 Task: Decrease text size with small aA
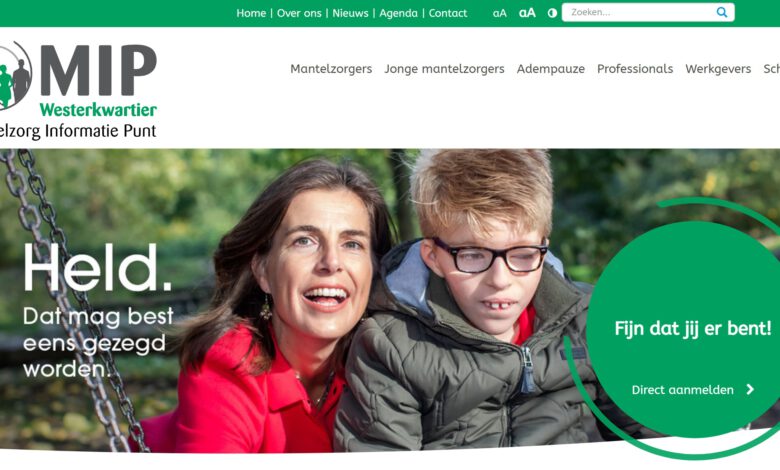499,13
